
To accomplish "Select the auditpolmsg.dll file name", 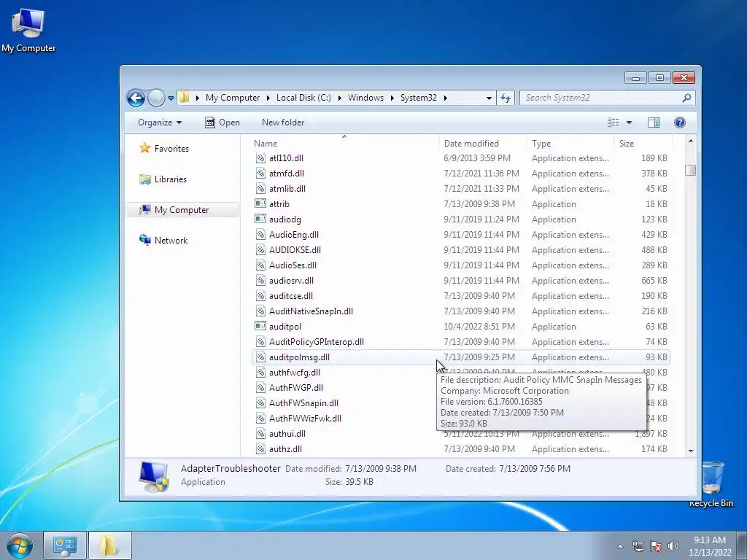I will click(299, 357).
